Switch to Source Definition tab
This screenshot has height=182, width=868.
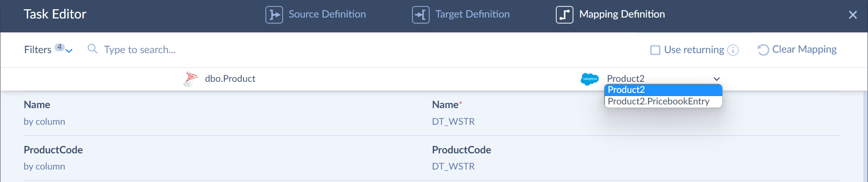point(315,14)
